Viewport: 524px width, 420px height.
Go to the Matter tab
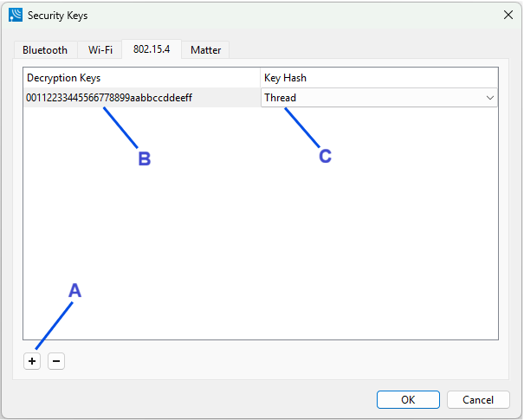pos(205,50)
